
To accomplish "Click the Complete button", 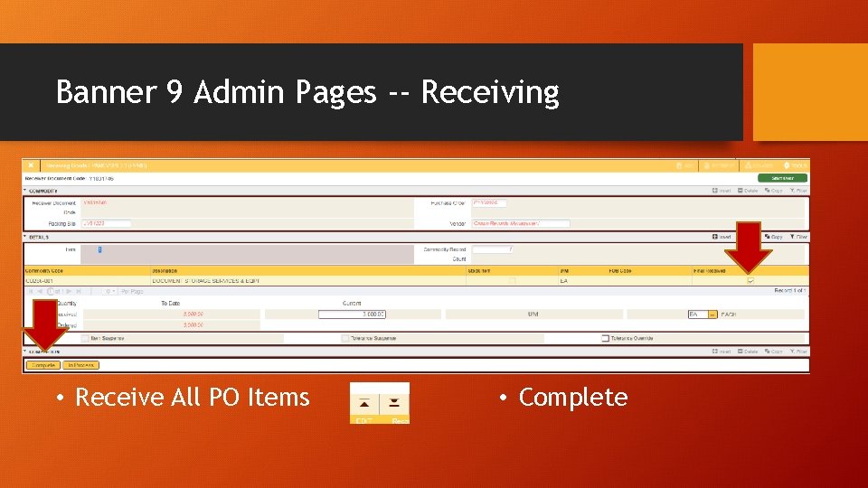I will [43, 365].
